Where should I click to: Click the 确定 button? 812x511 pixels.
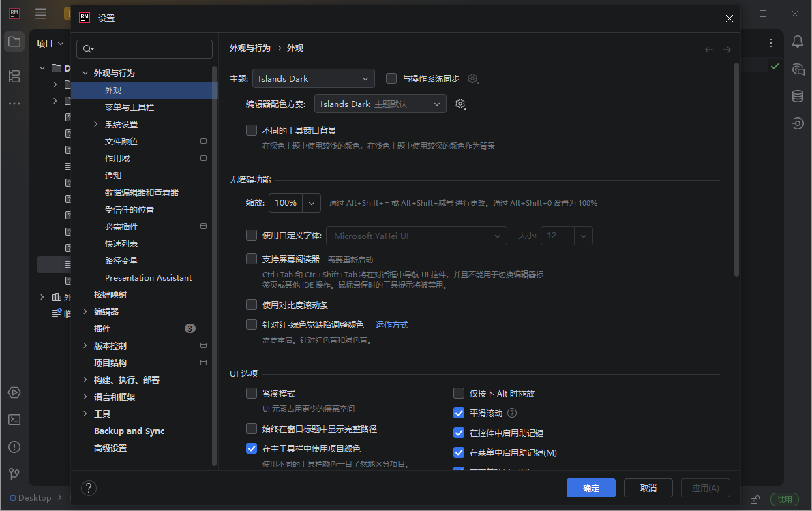590,488
